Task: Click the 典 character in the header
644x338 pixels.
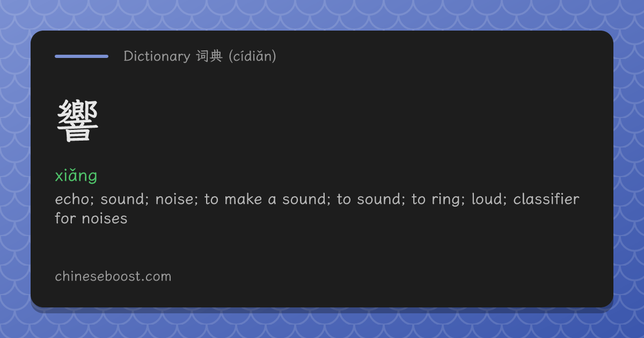Action: [x=216, y=56]
